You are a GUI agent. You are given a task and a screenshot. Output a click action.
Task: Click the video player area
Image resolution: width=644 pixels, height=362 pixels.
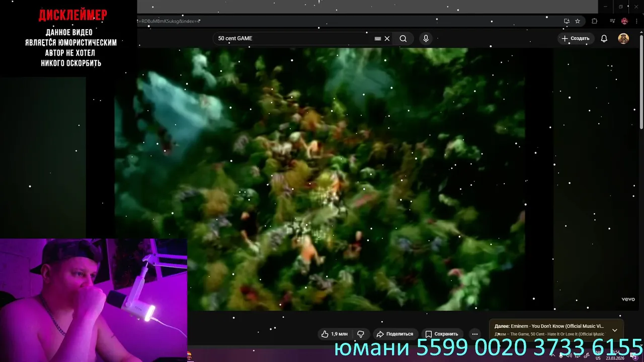pyautogui.click(x=319, y=179)
